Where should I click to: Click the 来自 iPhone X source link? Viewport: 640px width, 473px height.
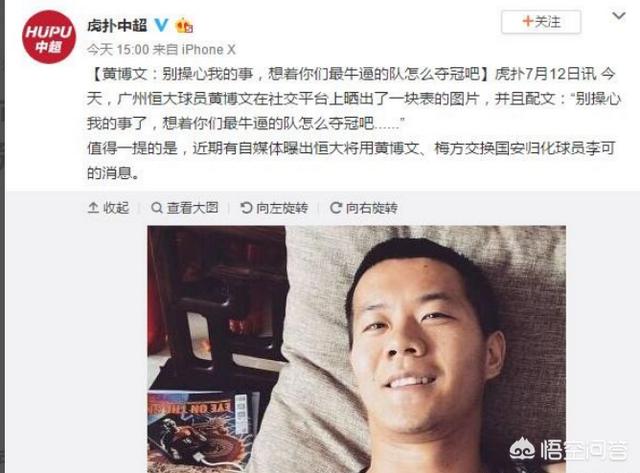pos(194,50)
